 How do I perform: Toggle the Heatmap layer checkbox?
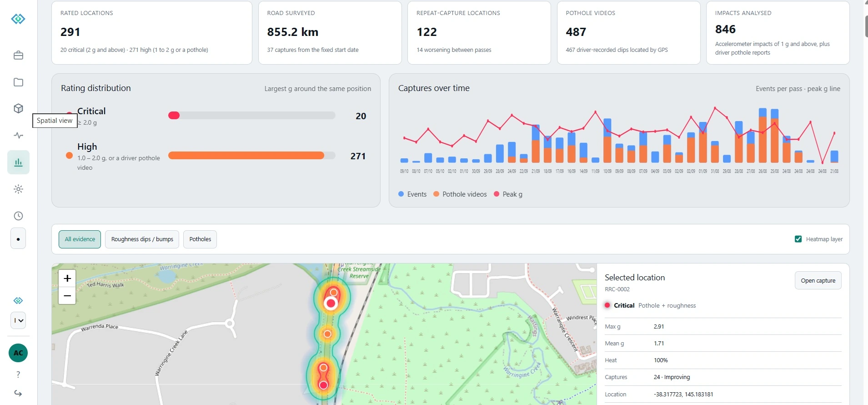pos(798,239)
